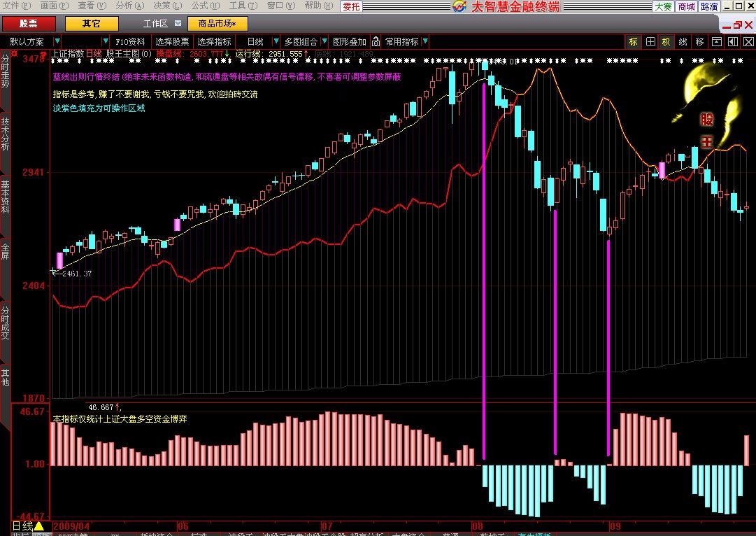Click the 日线 period label at bottom left

click(22, 526)
